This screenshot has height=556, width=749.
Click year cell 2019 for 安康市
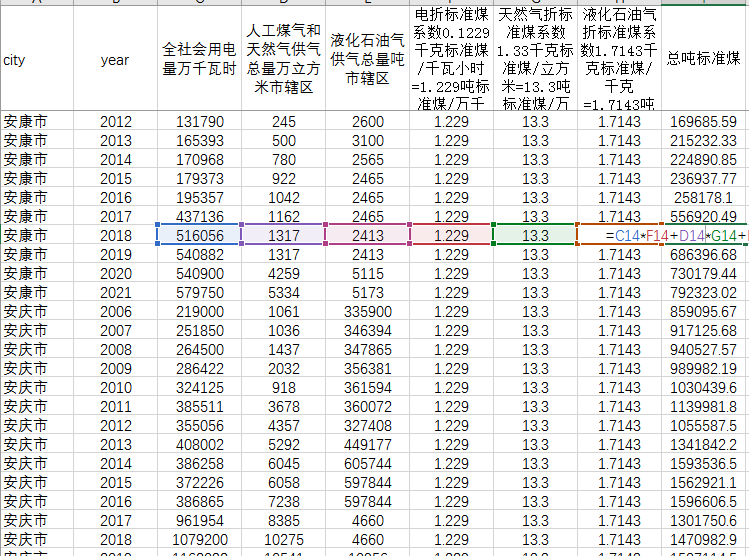115,255
